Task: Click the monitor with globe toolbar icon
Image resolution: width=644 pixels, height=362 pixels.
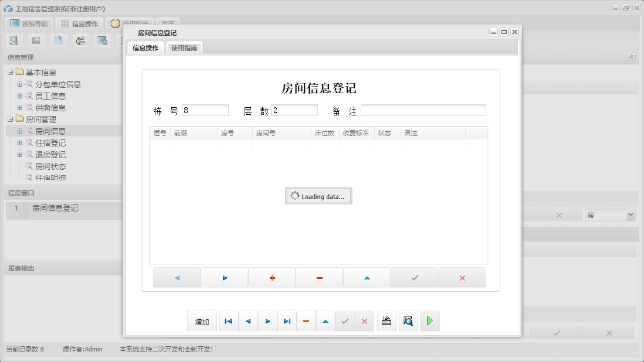Action: [x=103, y=40]
